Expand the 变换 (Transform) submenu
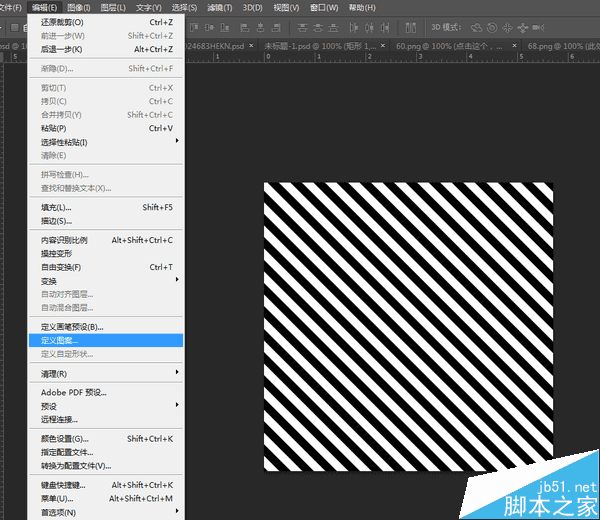This screenshot has height=520, width=600. [50, 280]
